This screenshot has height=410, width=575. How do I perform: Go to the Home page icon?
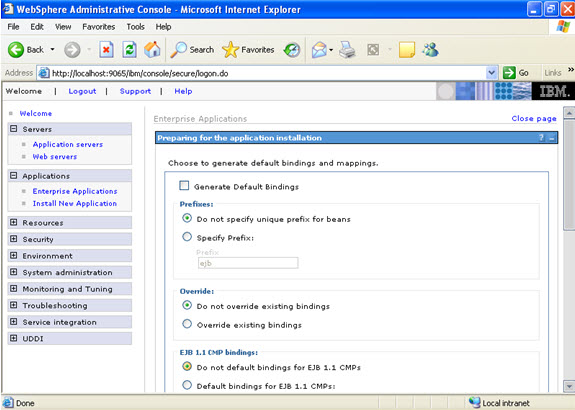click(152, 50)
